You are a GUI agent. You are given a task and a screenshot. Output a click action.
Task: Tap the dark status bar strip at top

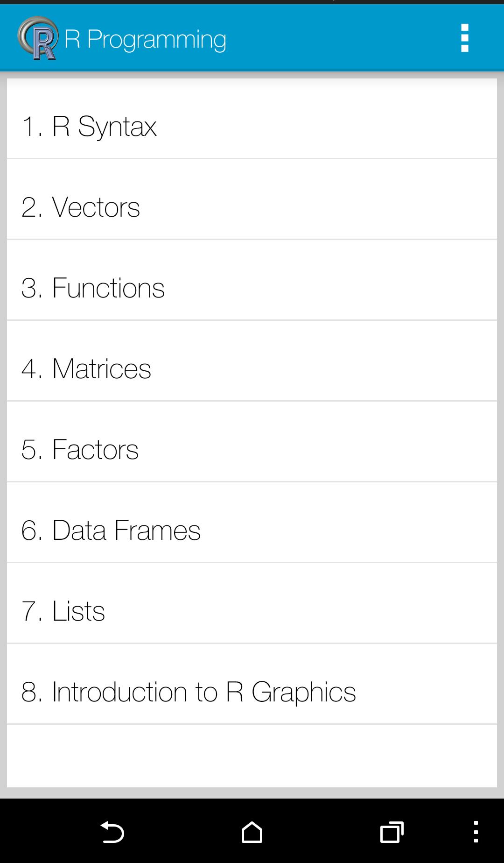pyautogui.click(x=252, y=2)
